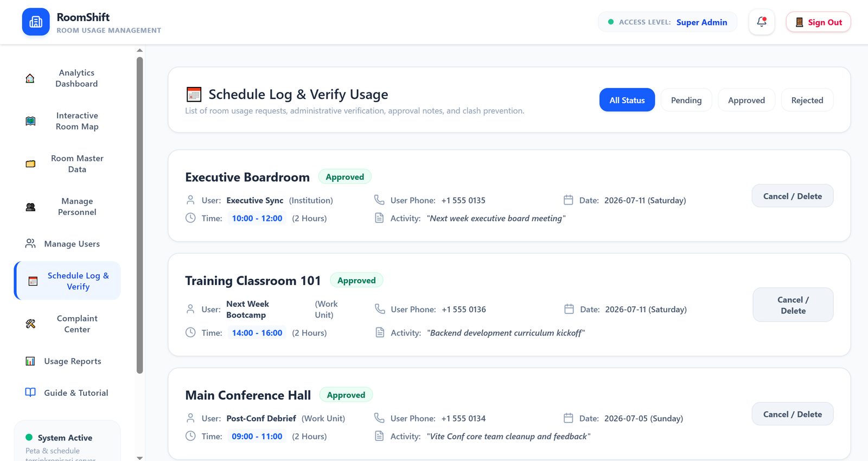This screenshot has width=868, height=461.
Task: Click Approved badge on Training Classroom 101
Action: coord(356,281)
